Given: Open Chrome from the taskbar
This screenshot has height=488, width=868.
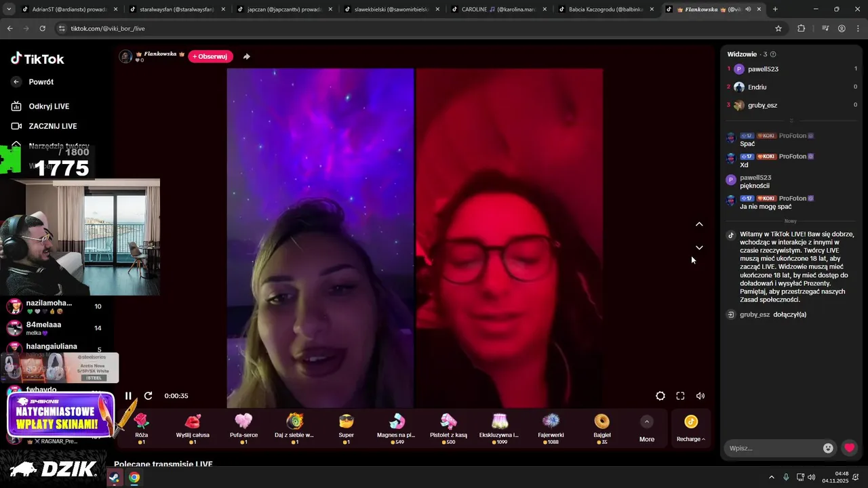Looking at the screenshot, I should tap(134, 477).
